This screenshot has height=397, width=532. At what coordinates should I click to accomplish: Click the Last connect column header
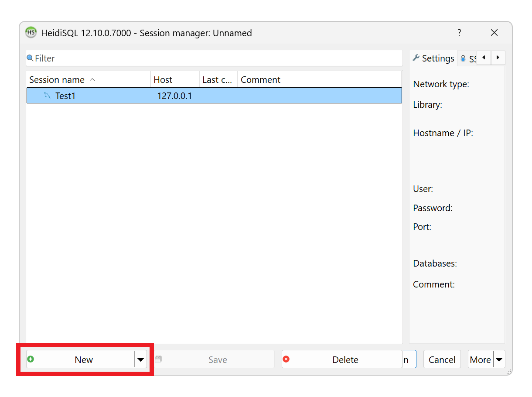[218, 79]
